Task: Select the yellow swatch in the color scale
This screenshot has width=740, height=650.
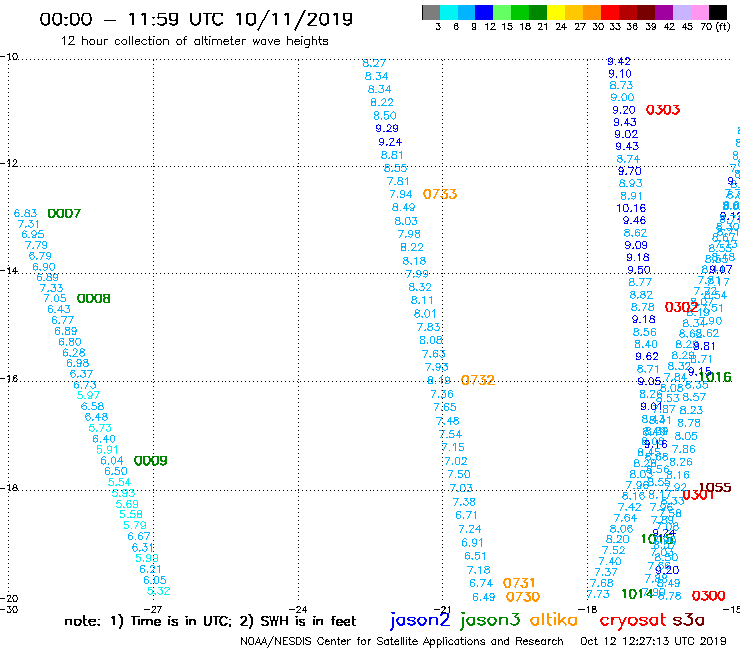Action: (x=555, y=12)
